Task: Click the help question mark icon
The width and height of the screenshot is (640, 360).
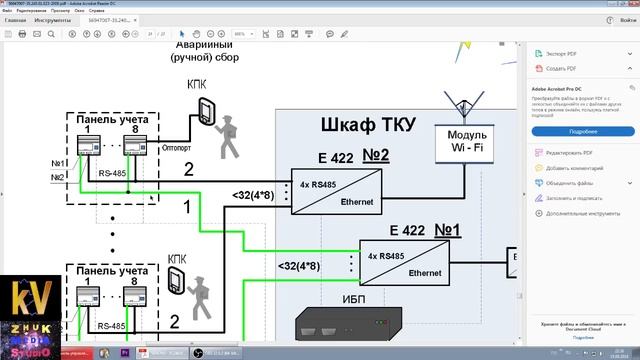Action: [610, 20]
